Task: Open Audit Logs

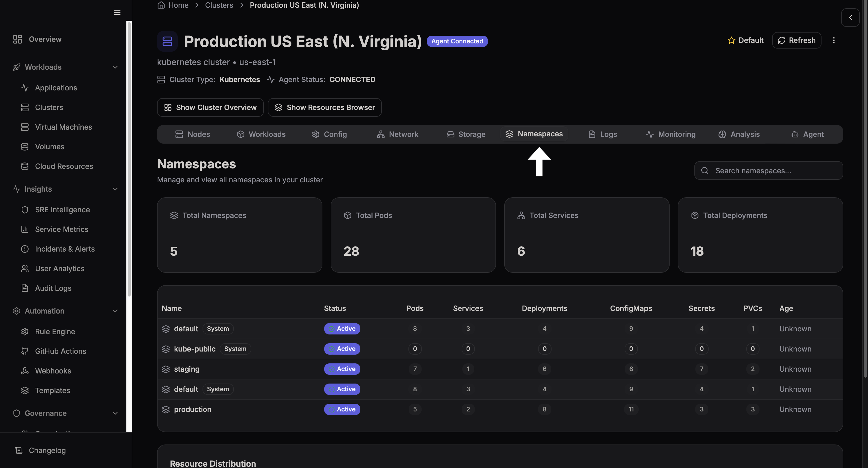Action: click(53, 288)
